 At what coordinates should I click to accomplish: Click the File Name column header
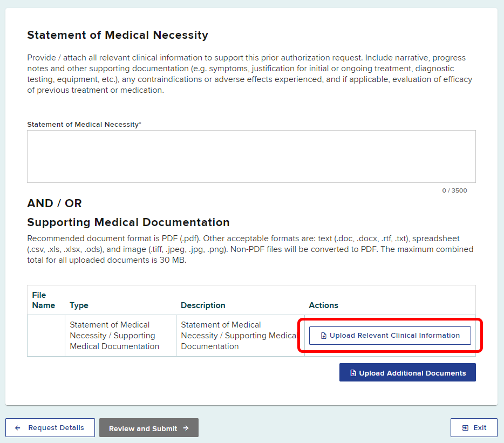click(43, 300)
